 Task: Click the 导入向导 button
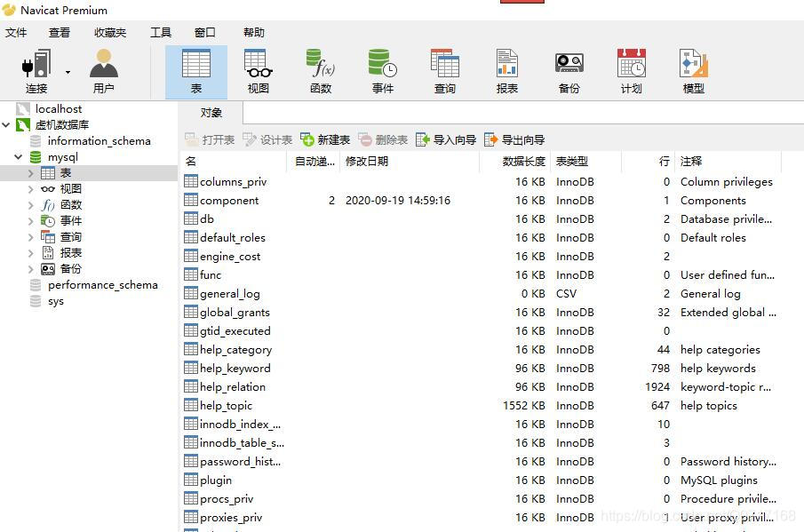point(446,139)
